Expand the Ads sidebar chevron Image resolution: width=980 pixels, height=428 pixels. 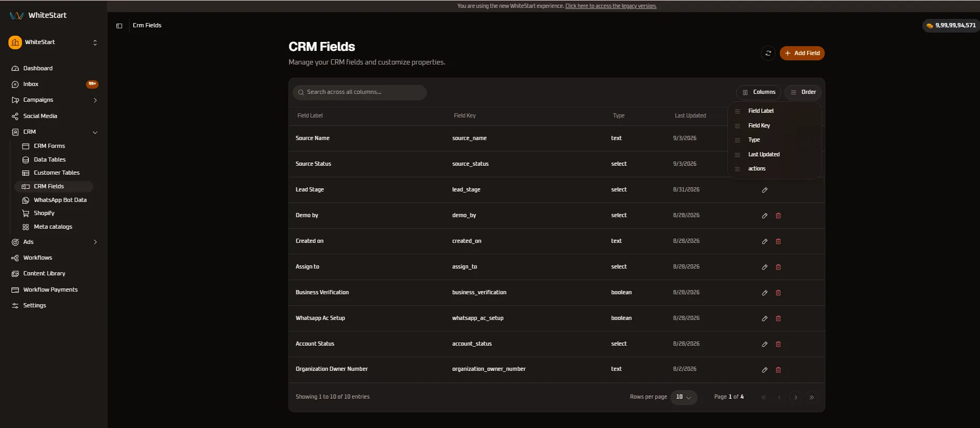(95, 242)
